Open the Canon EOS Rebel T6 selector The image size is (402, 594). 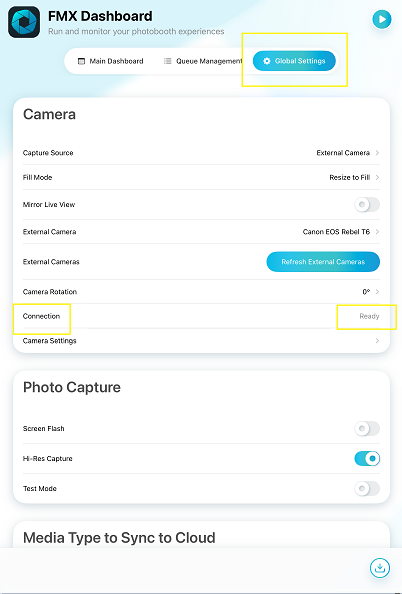(341, 231)
